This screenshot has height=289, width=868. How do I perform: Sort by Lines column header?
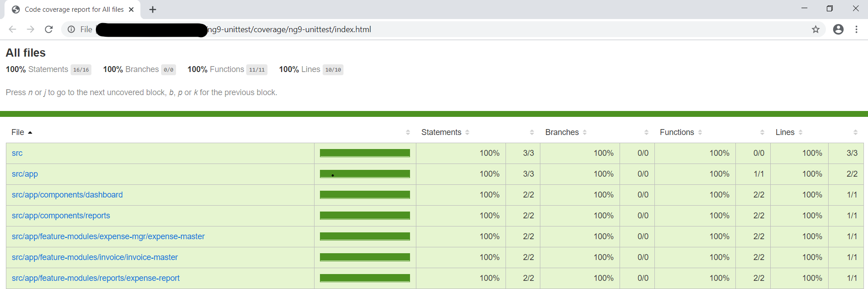pyautogui.click(x=785, y=132)
